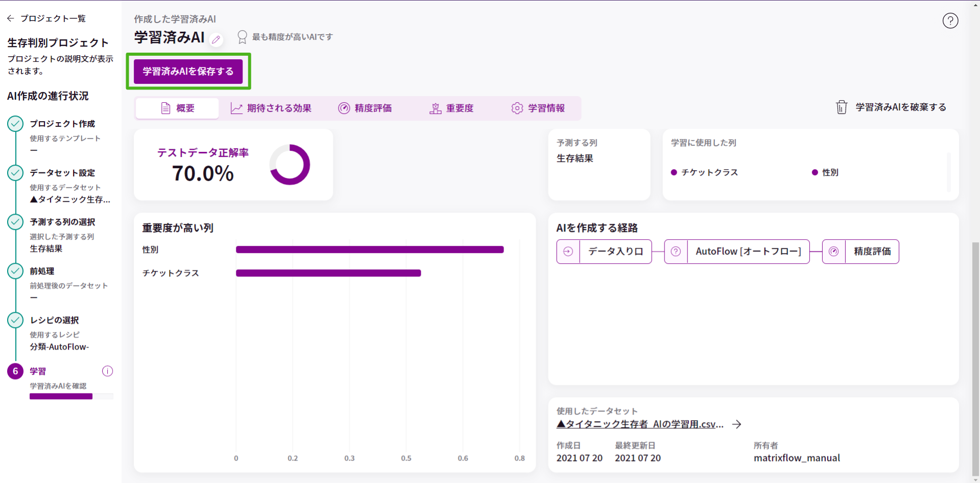Click the accuracy donut chart
This screenshot has height=483, width=980.
(x=290, y=165)
